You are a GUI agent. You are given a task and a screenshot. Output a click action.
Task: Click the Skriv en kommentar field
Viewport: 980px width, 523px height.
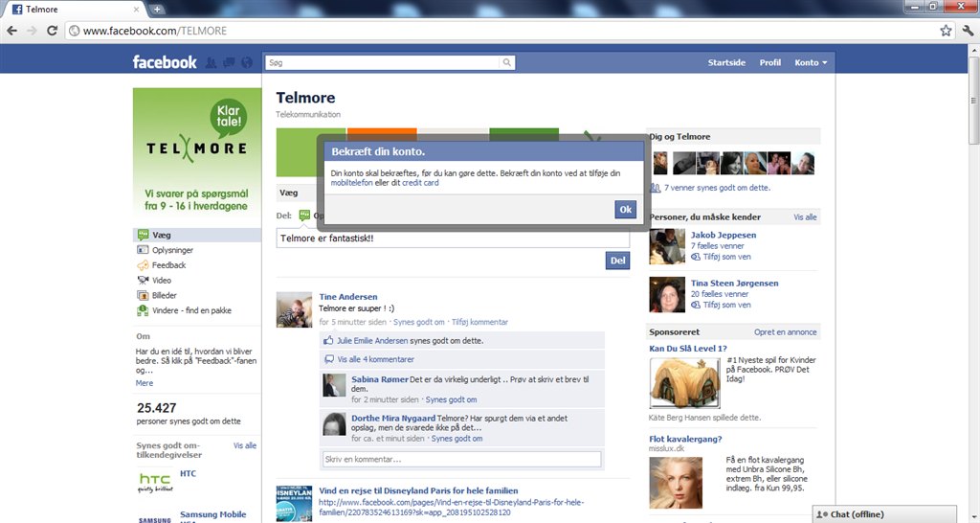click(461, 459)
